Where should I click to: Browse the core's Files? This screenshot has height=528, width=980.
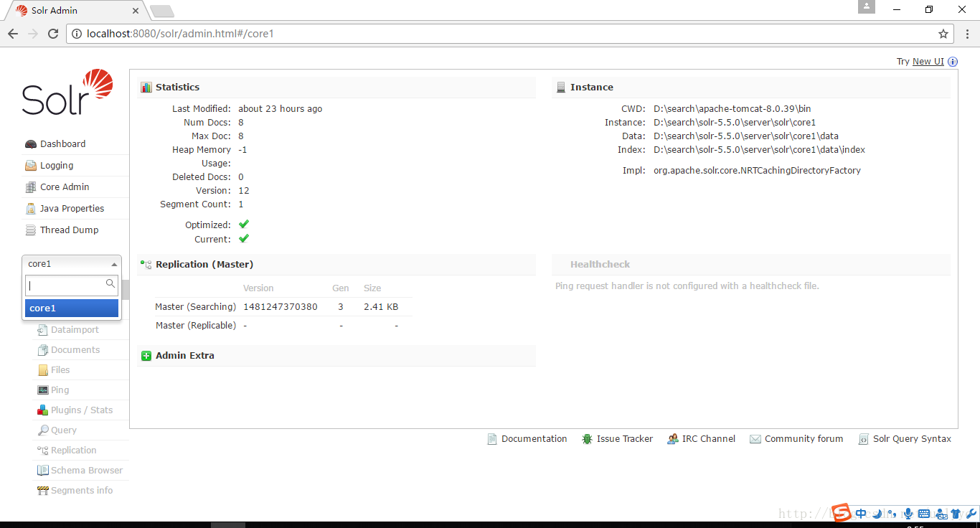pyautogui.click(x=54, y=370)
